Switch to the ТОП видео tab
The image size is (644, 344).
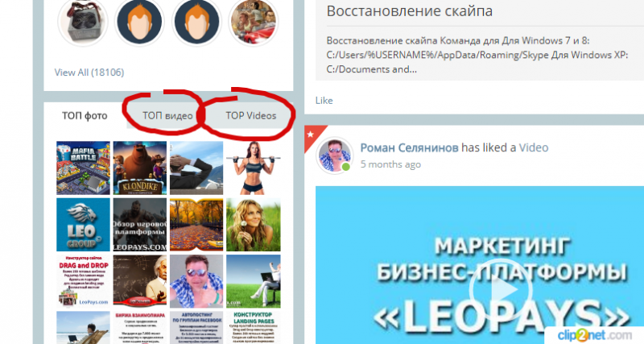pos(167,116)
